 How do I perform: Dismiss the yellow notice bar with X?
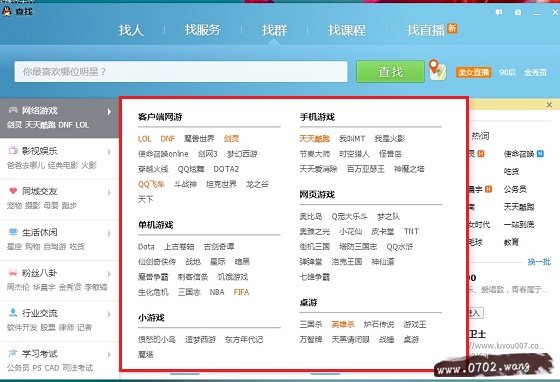(549, 105)
